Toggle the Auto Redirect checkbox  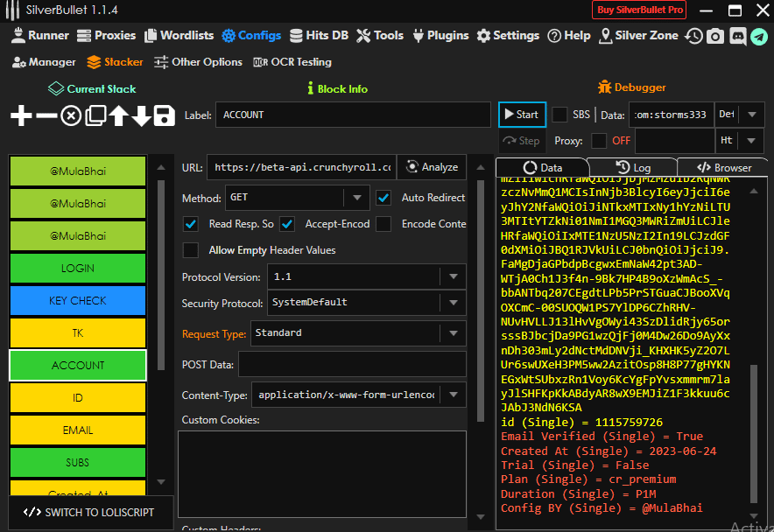click(383, 198)
